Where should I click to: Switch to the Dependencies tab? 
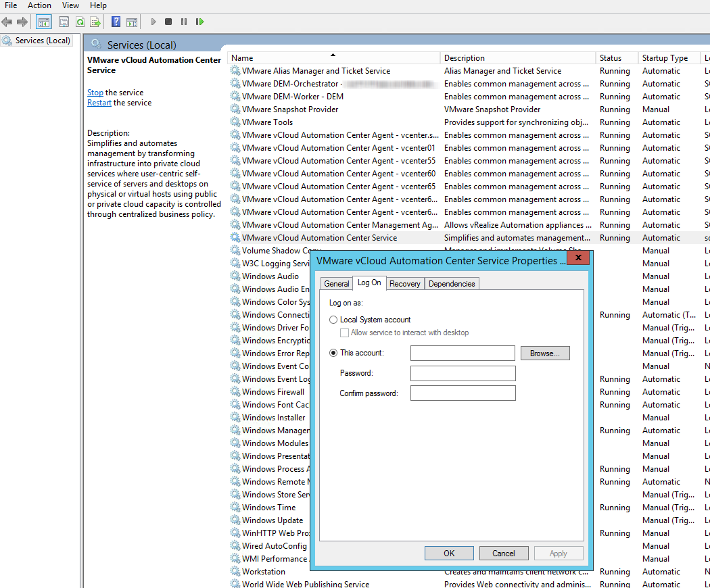coord(452,284)
